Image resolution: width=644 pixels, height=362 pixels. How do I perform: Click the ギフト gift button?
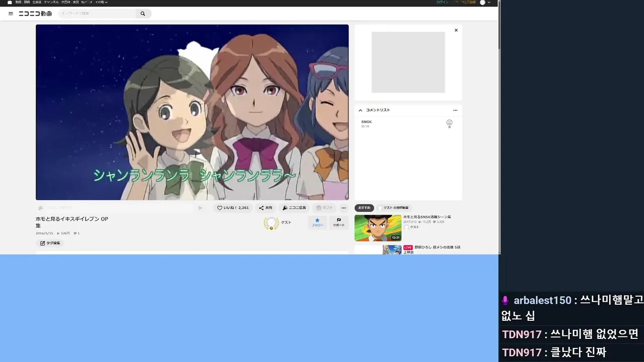coord(325,208)
